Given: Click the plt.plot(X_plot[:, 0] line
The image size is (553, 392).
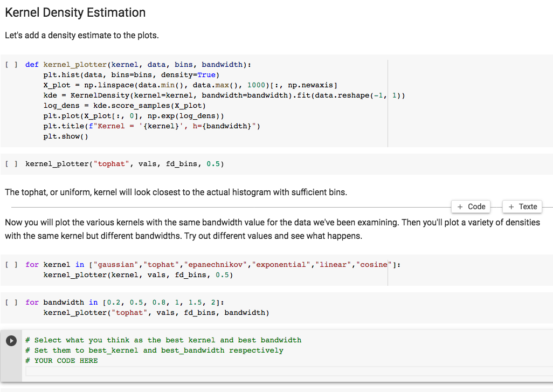Looking at the screenshot, I should 134,116.
